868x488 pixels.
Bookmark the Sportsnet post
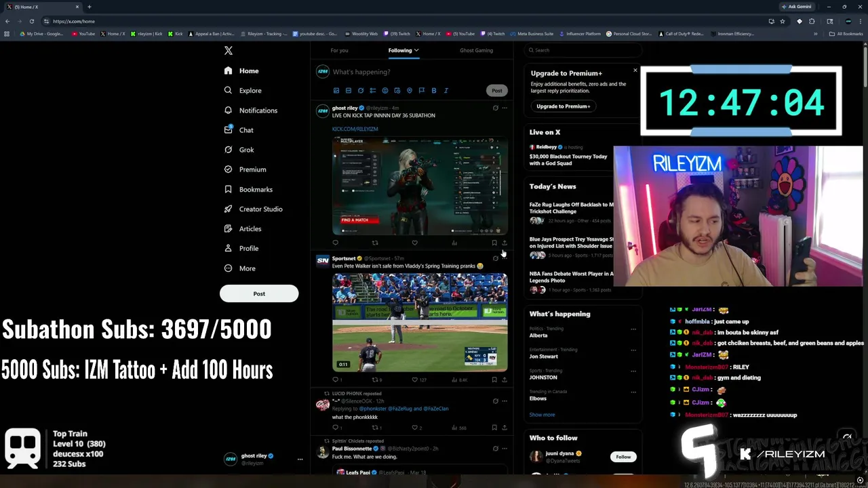(x=494, y=380)
